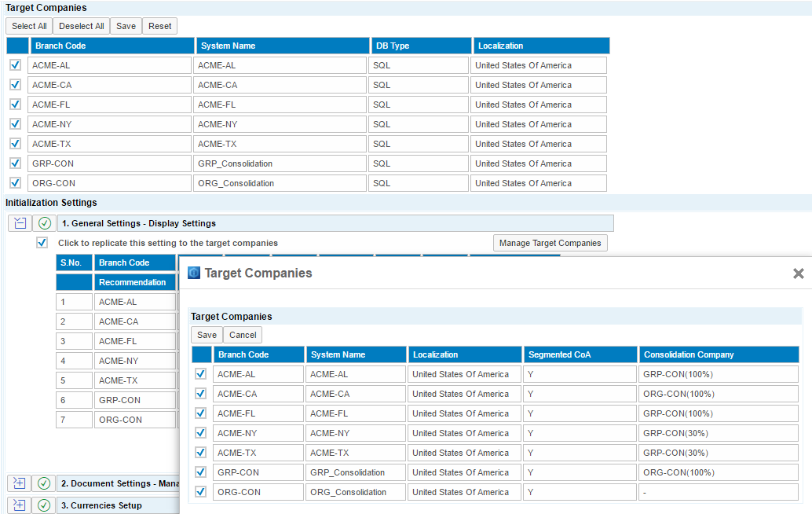Viewport: 812px width, 514px height.
Task: Collapse the General Settings section icon
Action: (20, 223)
